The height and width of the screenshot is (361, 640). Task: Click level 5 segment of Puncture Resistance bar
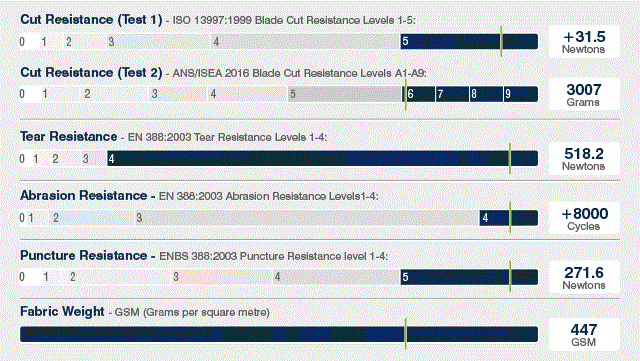coord(469,277)
